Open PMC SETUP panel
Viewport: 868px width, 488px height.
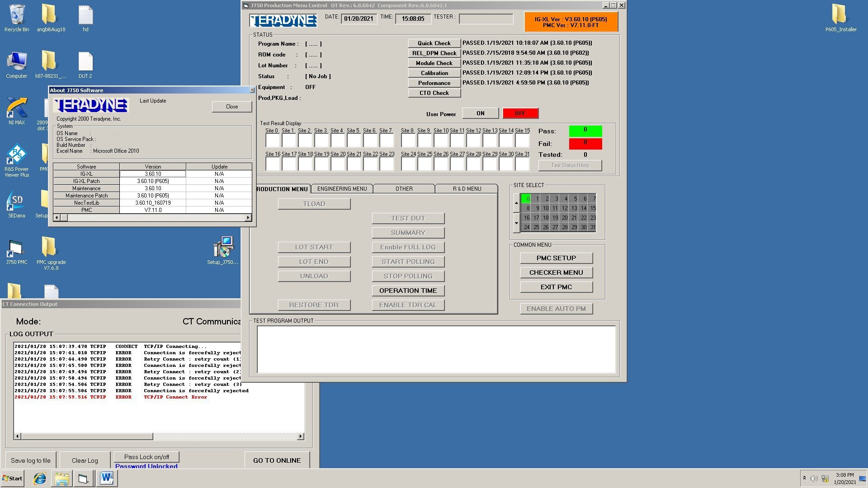pyautogui.click(x=554, y=258)
